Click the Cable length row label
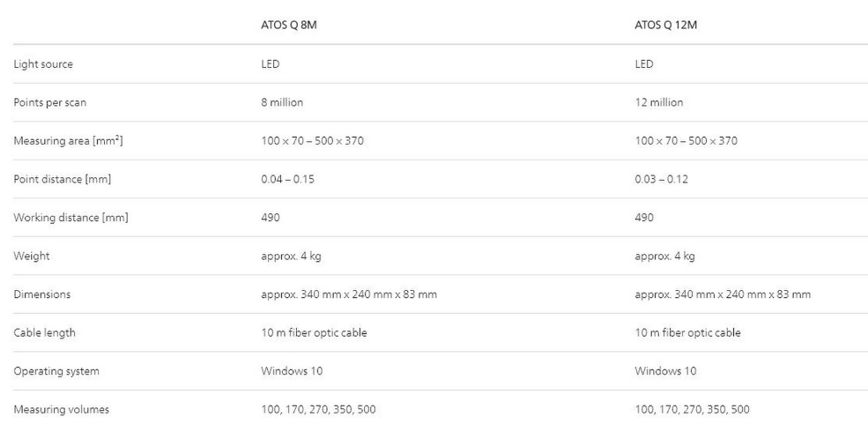The height and width of the screenshot is (439, 868). coord(46,332)
